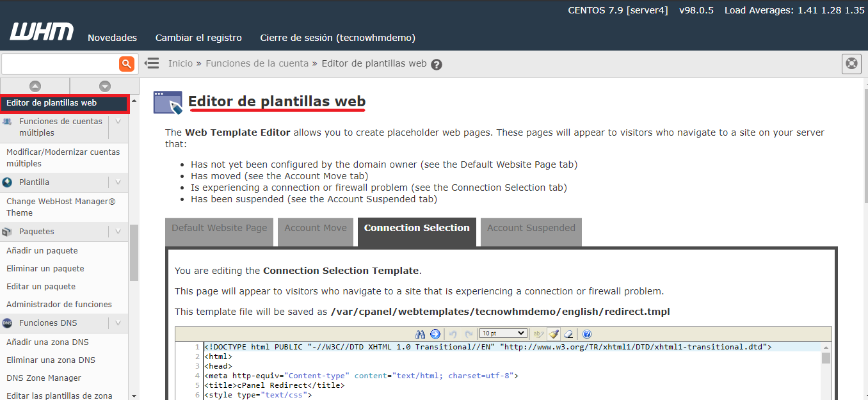This screenshot has width=868, height=400.
Task: Collapse the Funciones de cuentas múltiples section
Action: point(118,122)
